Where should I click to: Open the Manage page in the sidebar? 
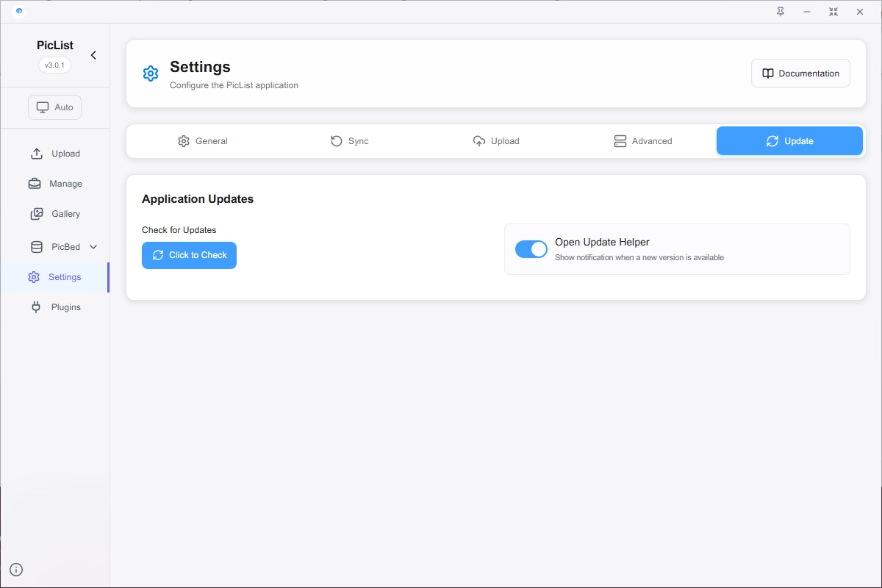(x=55, y=184)
